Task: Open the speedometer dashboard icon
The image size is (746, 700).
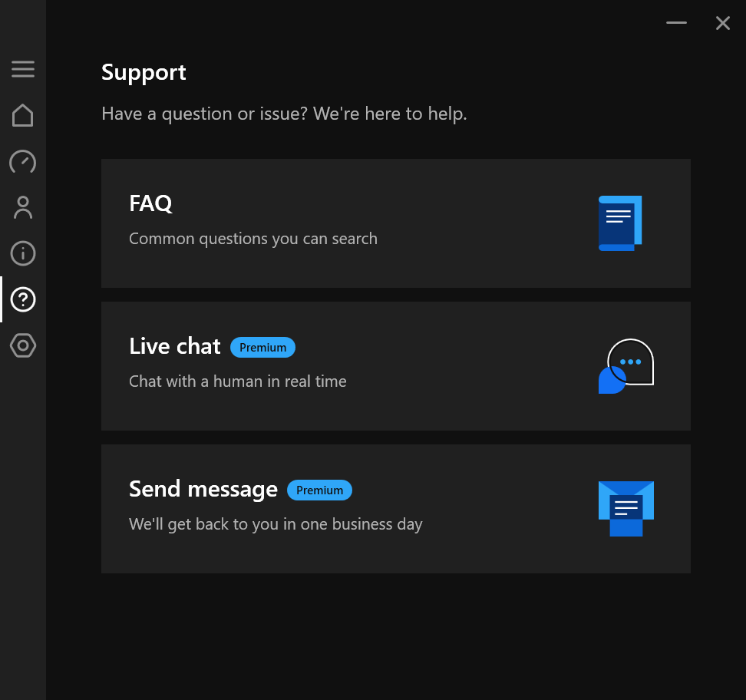Action: pos(23,162)
